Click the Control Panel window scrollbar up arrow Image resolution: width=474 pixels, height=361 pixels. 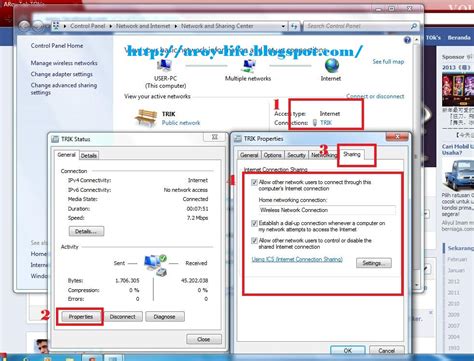416,40
